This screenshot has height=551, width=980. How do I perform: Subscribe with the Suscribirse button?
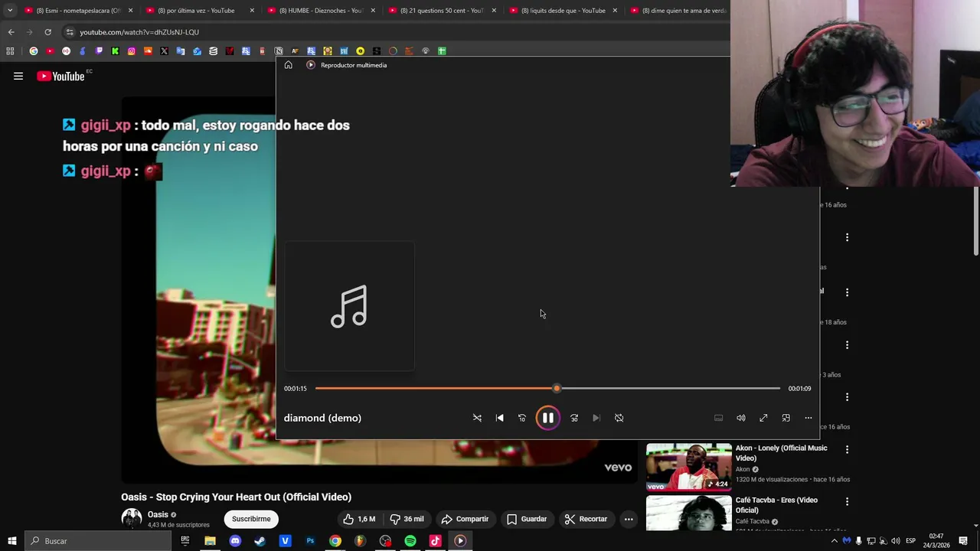[251, 519]
